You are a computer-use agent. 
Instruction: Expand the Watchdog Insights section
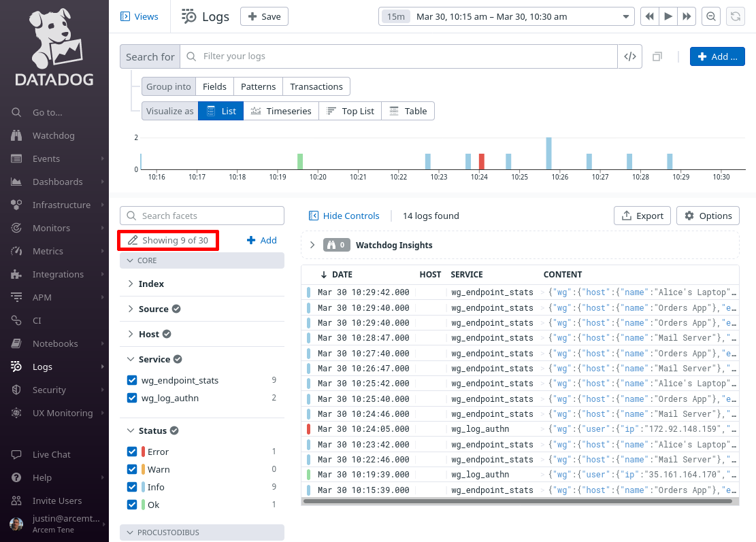[x=312, y=245]
